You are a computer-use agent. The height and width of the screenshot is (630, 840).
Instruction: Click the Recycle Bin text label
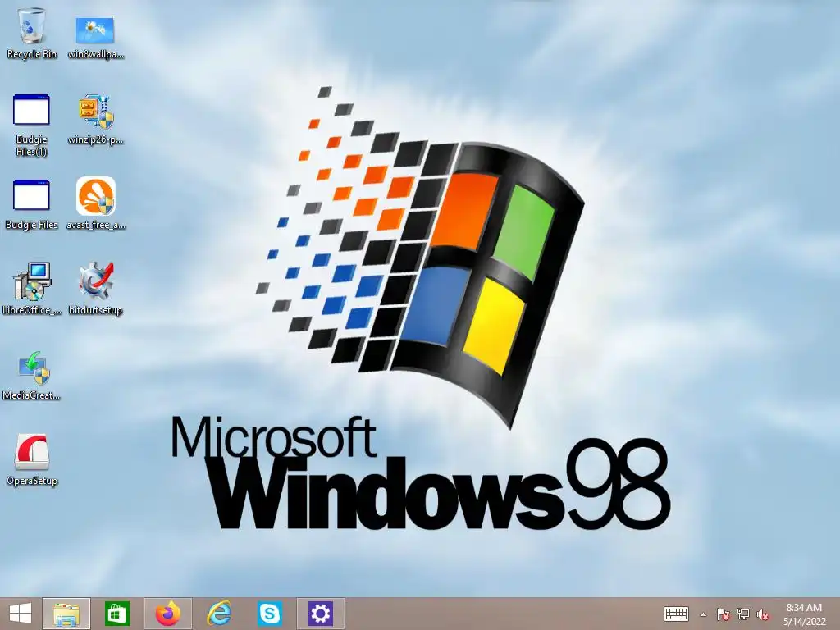(32, 54)
